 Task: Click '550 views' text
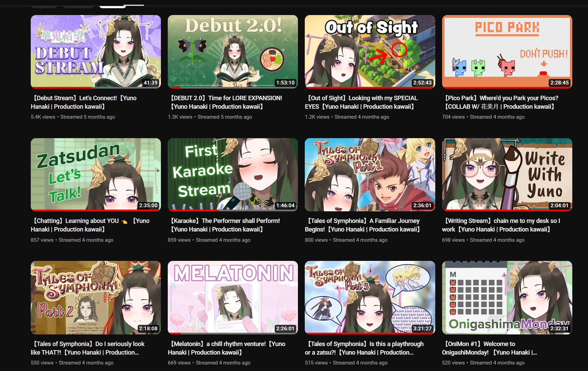[x=42, y=363]
